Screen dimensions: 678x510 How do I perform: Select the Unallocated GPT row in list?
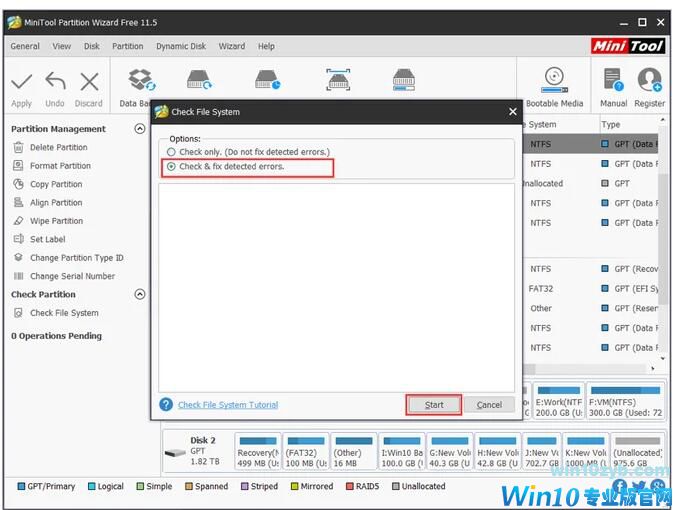pyautogui.click(x=593, y=183)
